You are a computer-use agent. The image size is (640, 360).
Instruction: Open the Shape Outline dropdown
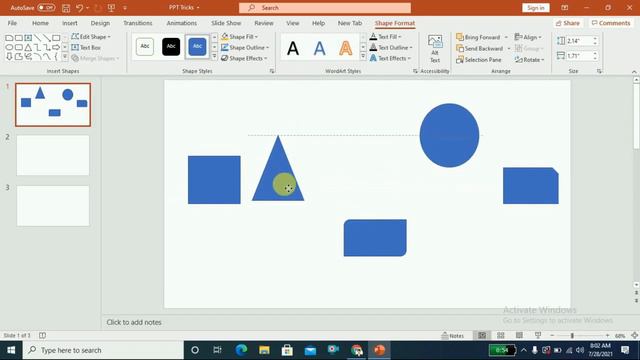coord(245,48)
